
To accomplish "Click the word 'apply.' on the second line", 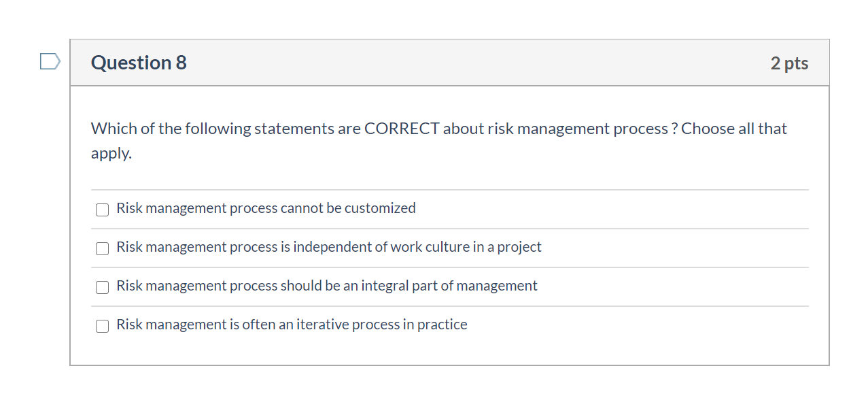I will pos(111,153).
